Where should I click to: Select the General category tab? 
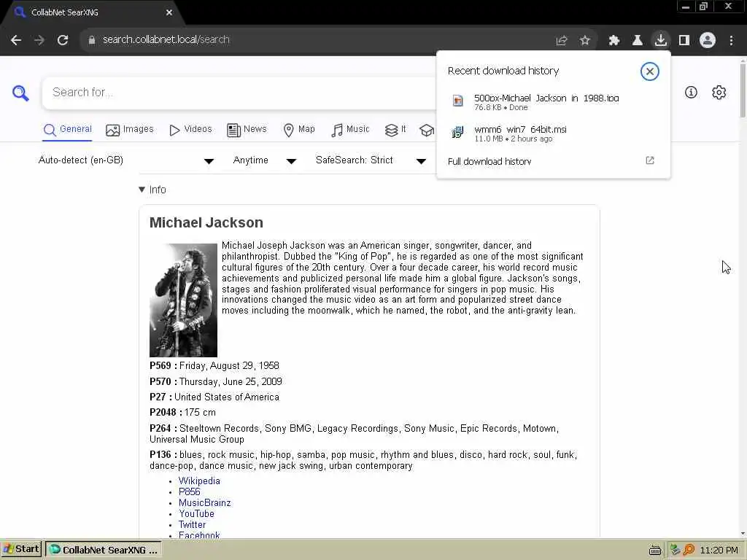[x=67, y=130]
